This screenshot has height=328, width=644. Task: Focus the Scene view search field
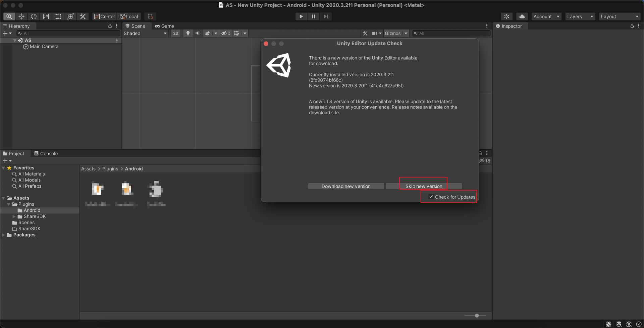[451, 33]
